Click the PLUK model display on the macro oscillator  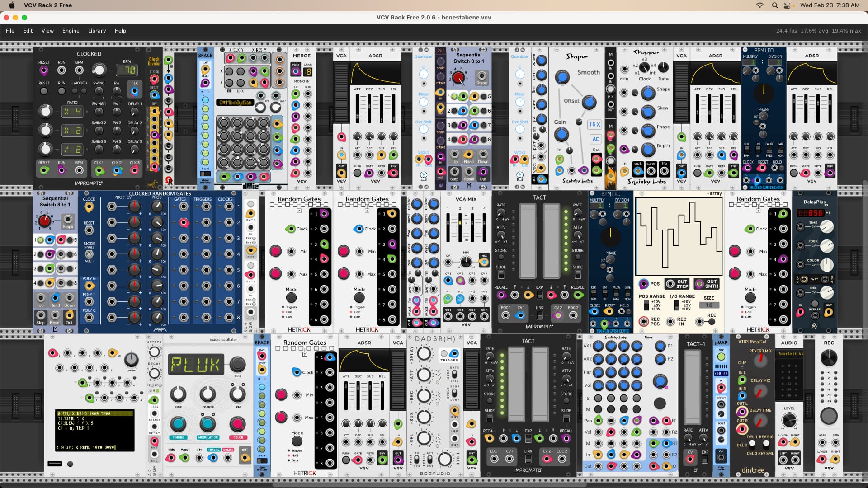coord(196,365)
